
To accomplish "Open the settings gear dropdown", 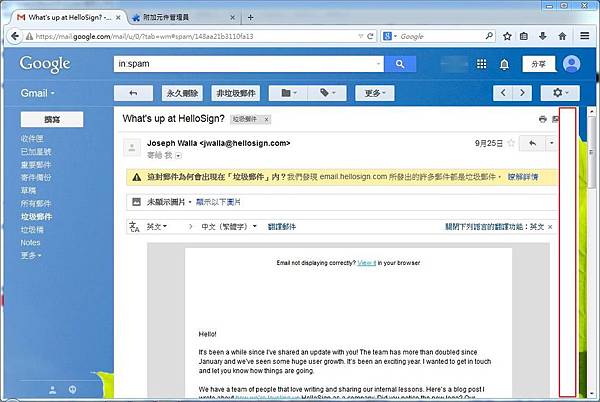I will [x=560, y=93].
